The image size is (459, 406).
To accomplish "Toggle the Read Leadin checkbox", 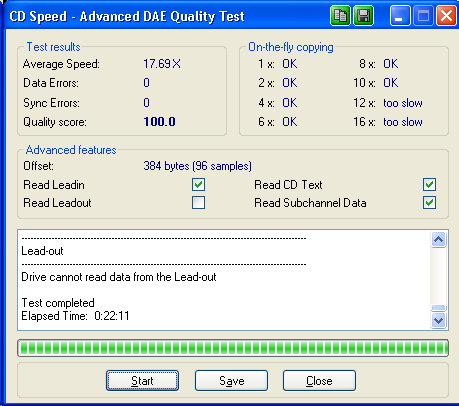I will 198,185.
